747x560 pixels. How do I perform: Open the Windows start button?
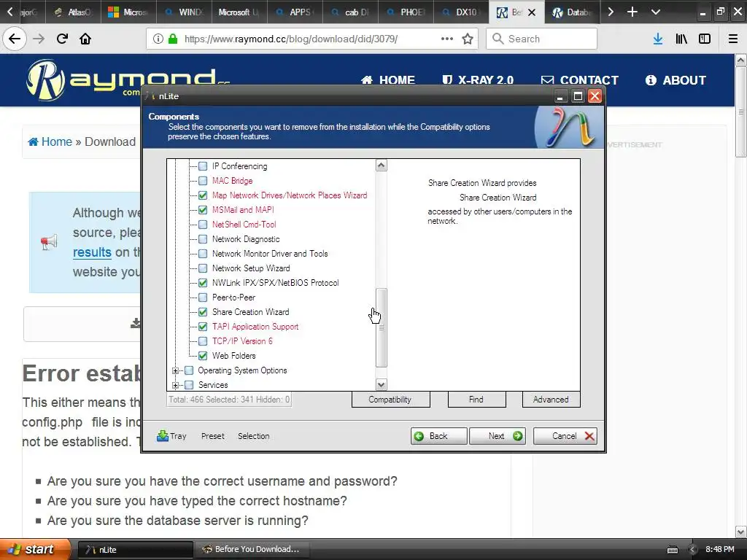pos(34,550)
